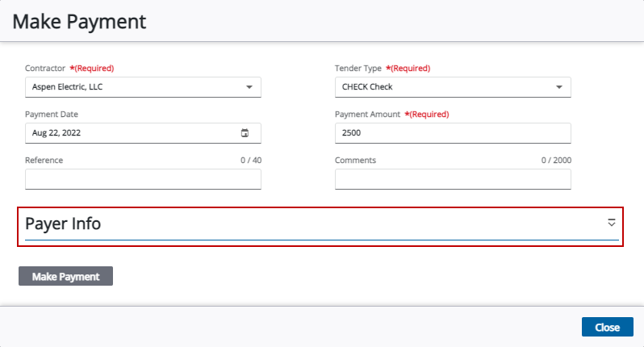Expand the Payer Info section chevron
This screenshot has height=347, width=644.
pyautogui.click(x=612, y=223)
